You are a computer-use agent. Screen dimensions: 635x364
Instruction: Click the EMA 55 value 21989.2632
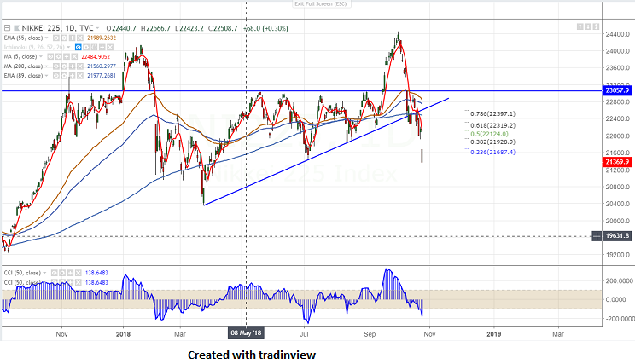pos(102,38)
